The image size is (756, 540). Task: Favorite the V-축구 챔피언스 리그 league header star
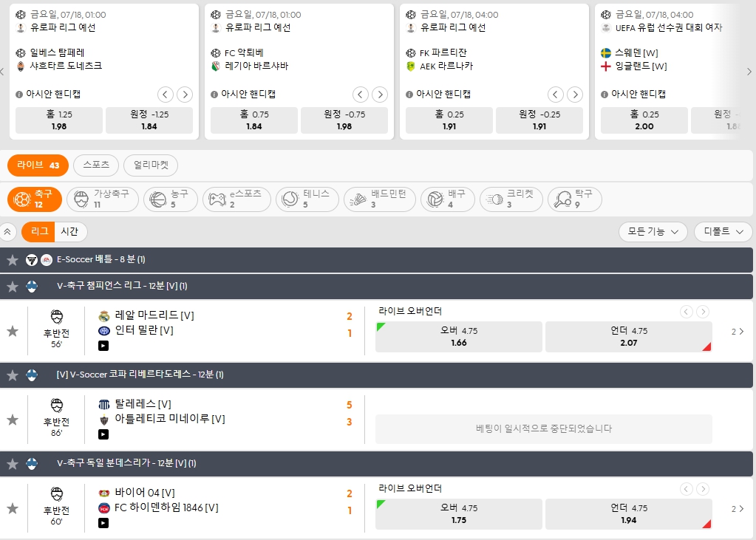tap(13, 287)
